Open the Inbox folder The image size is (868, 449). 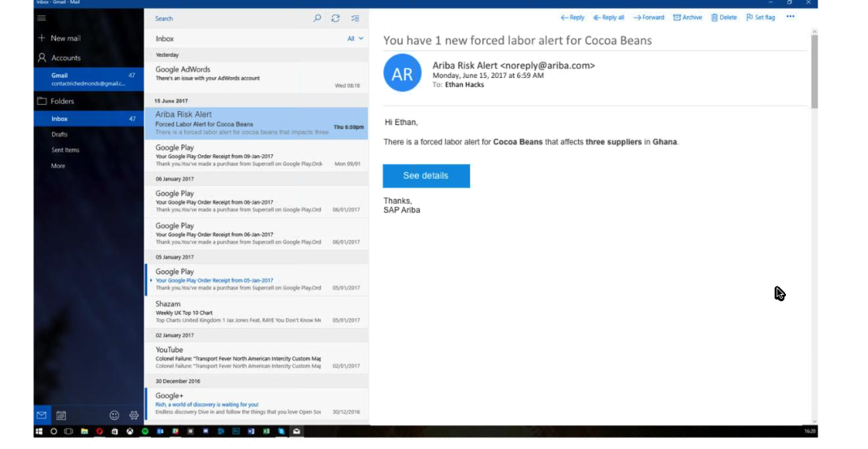tap(89, 119)
